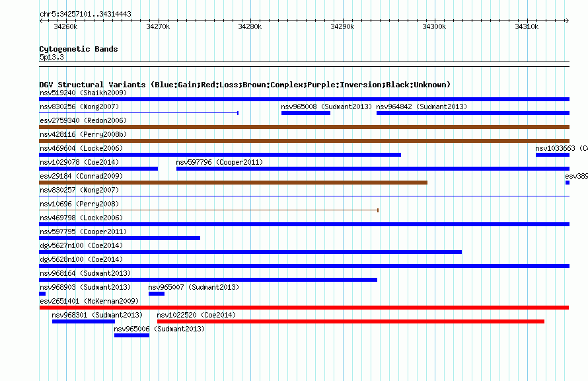Click the 34260k ruler tick label
Screen dimensions: 588x381
(x=65, y=26)
